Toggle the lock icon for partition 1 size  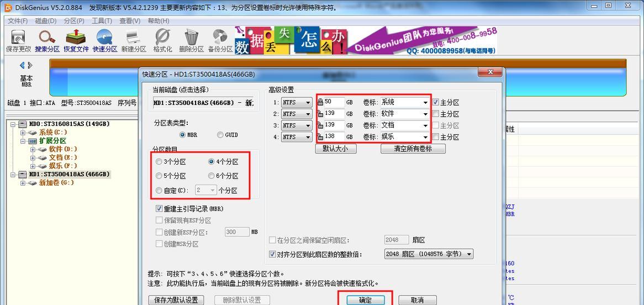tap(320, 102)
